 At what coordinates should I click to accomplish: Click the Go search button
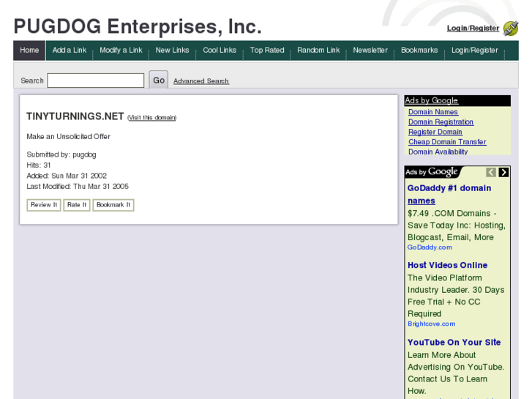tap(159, 80)
